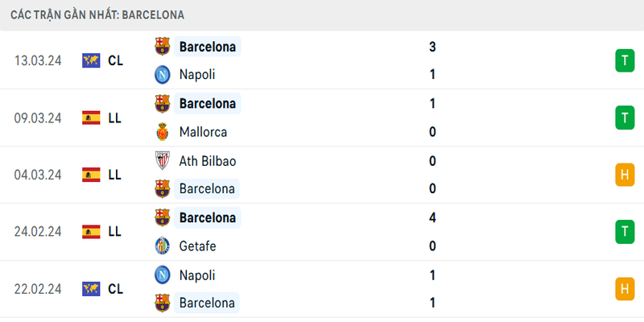Click Champions League icon on 13.03.24 row
Viewport: 644px width, 322px height.
click(x=91, y=60)
